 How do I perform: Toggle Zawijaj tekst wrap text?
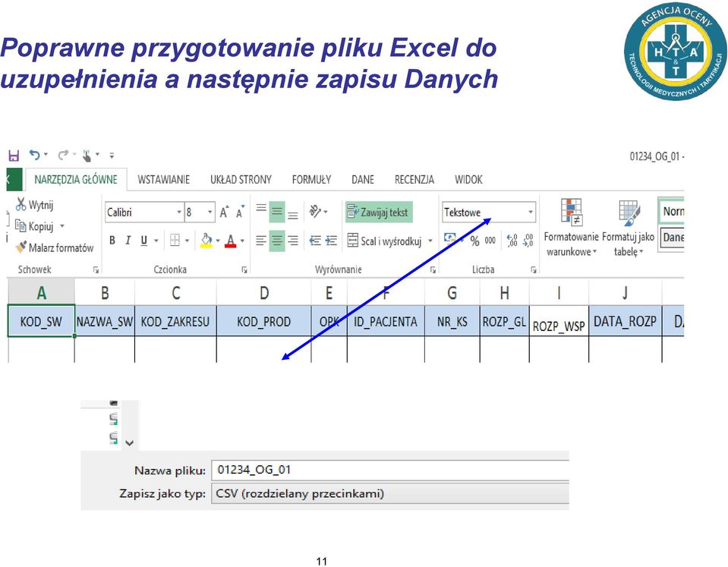coord(379,213)
